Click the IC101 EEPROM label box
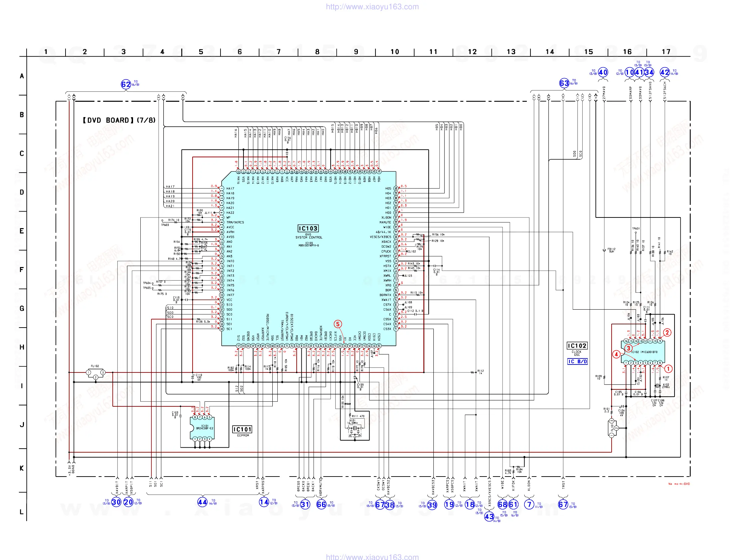The width and height of the screenshot is (745, 560). [242, 429]
